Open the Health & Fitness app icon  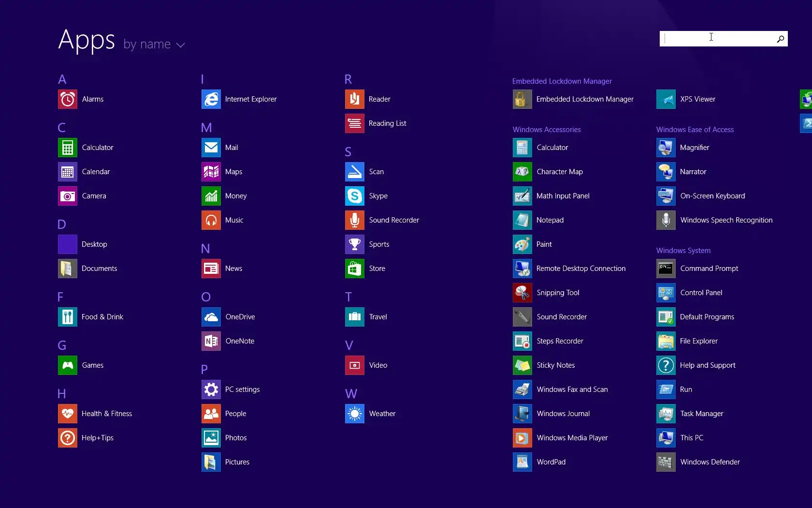(68, 414)
